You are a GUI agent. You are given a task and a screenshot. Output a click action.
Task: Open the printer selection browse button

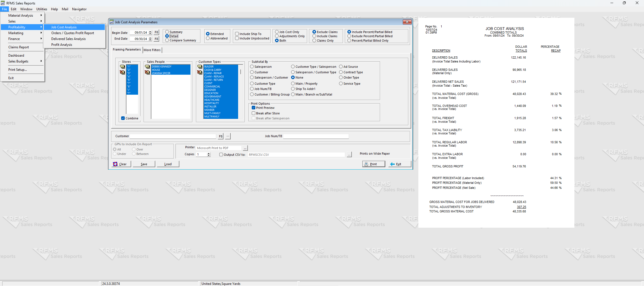click(245, 148)
